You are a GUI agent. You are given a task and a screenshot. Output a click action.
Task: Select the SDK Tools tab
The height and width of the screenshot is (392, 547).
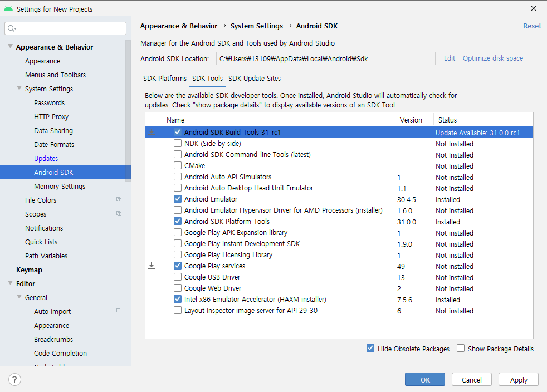pyautogui.click(x=207, y=79)
